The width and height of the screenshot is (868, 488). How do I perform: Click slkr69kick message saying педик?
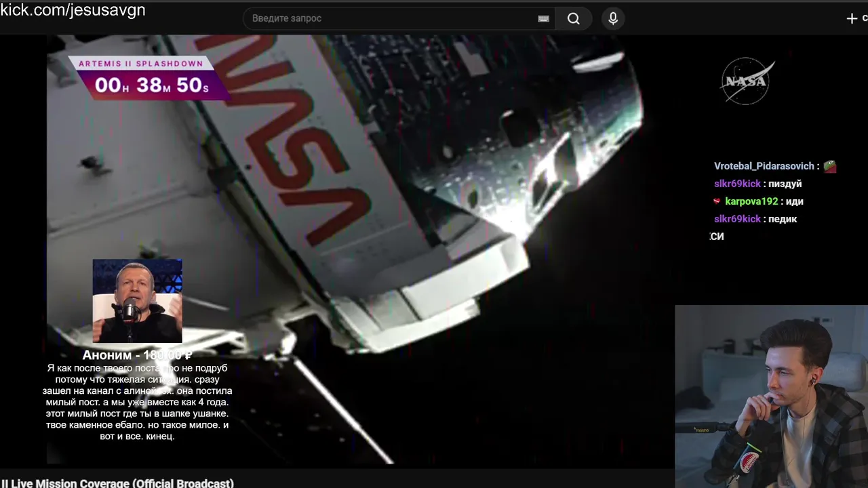coord(755,219)
